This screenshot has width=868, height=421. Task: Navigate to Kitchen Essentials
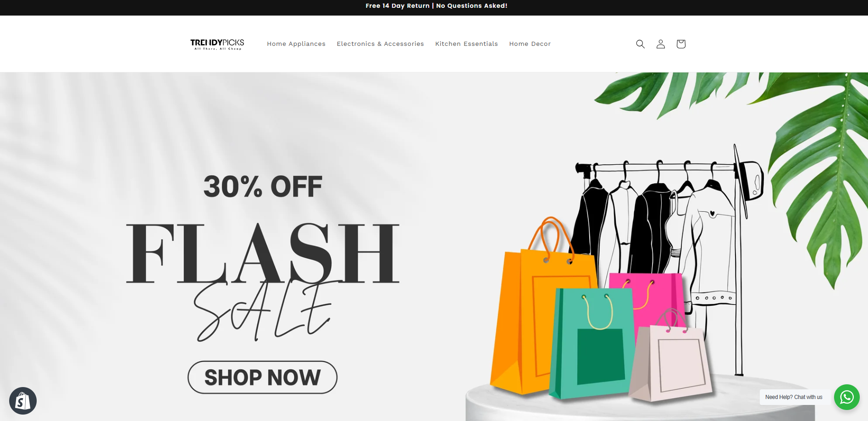(x=466, y=44)
